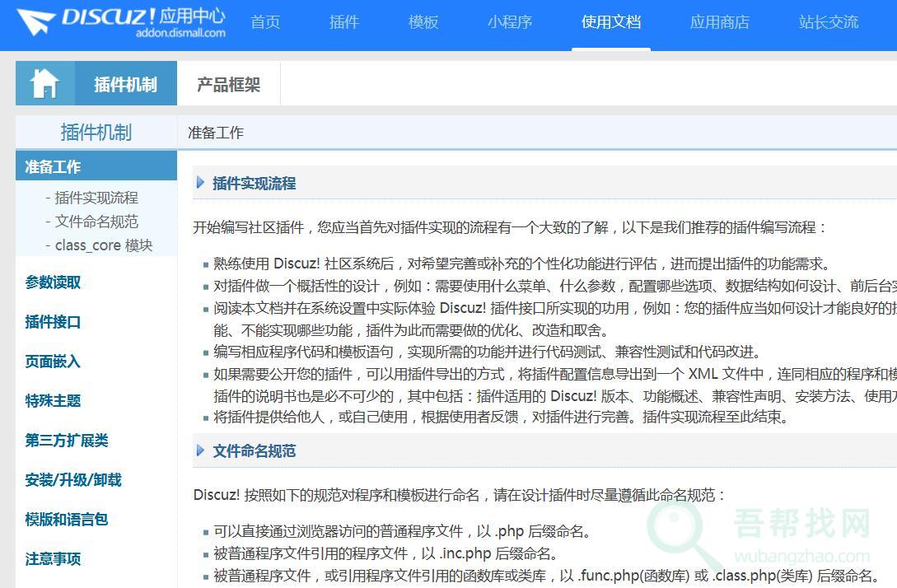
Task: Open the 模板 navigation item
Action: tap(423, 22)
